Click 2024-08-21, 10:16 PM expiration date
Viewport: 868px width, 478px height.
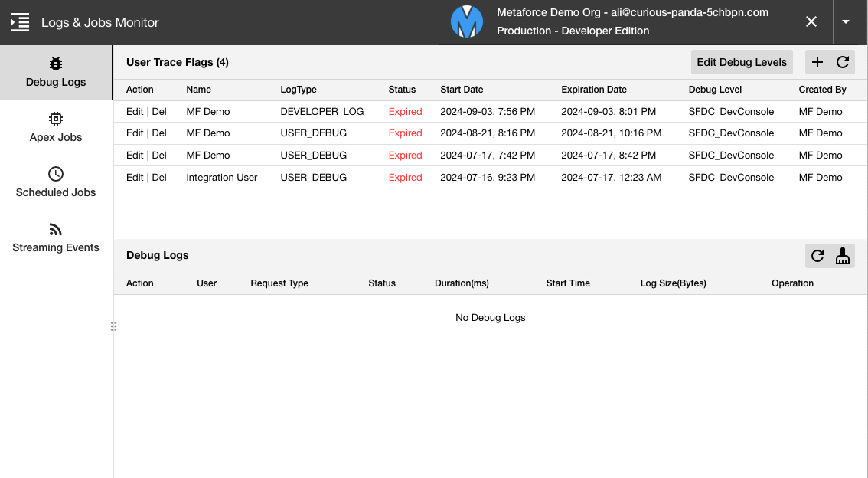tap(611, 133)
